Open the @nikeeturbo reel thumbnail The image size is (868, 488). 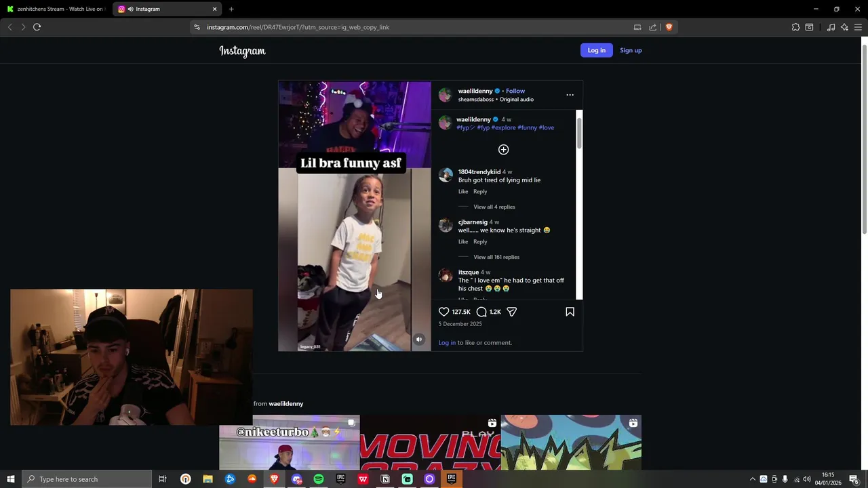pos(290,442)
